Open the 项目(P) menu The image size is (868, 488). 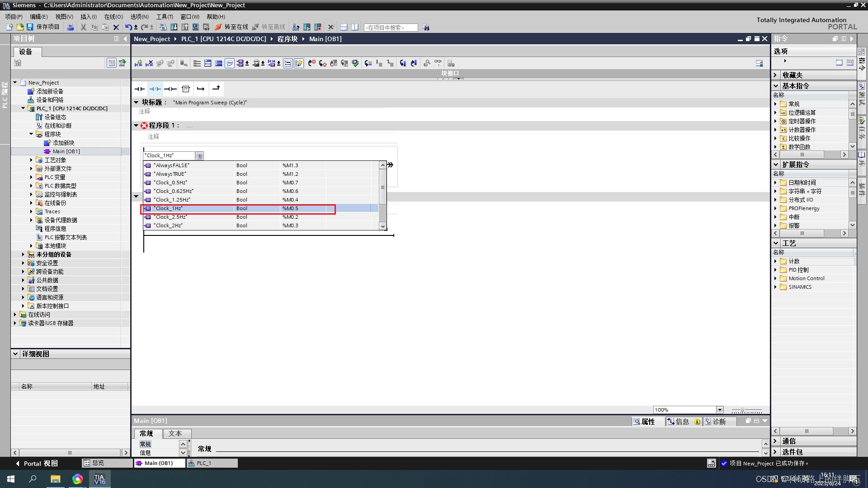14,17
